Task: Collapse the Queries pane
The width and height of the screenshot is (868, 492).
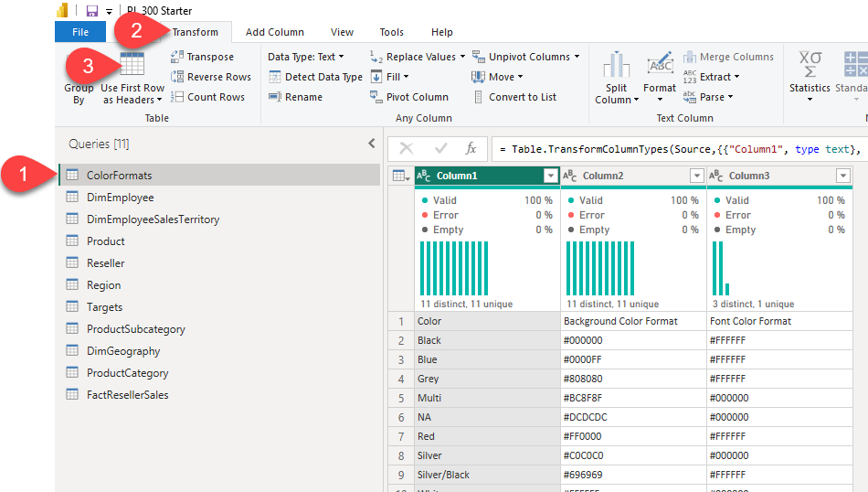Action: pyautogui.click(x=372, y=144)
